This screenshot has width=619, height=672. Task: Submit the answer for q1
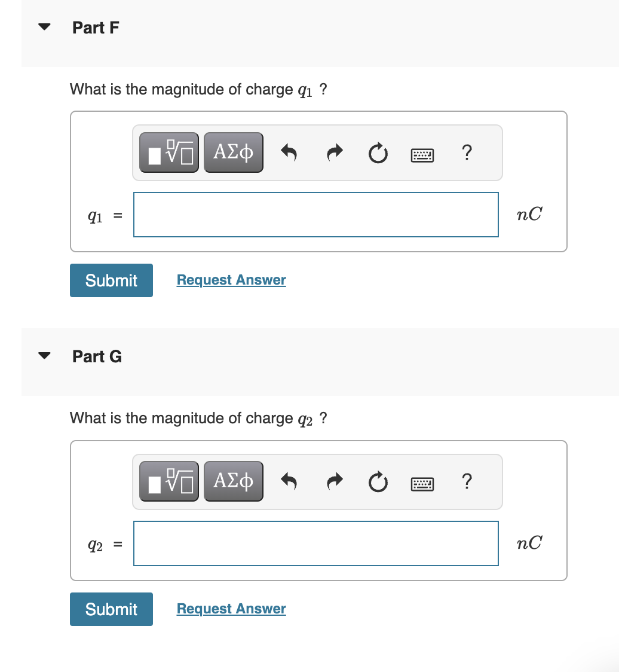pos(111,280)
